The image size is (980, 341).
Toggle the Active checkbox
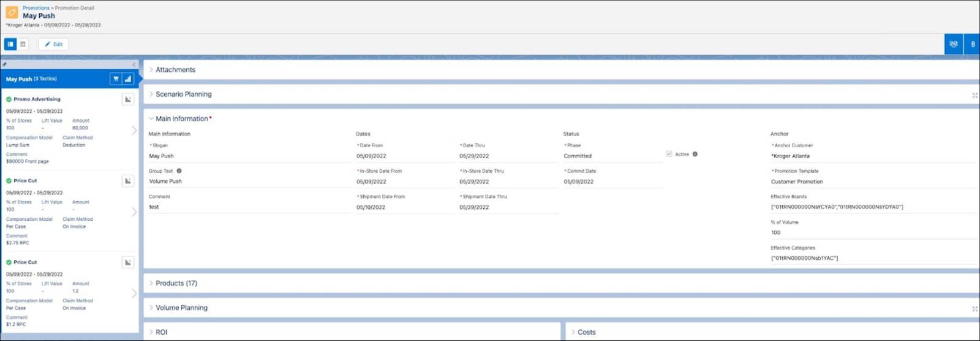669,154
